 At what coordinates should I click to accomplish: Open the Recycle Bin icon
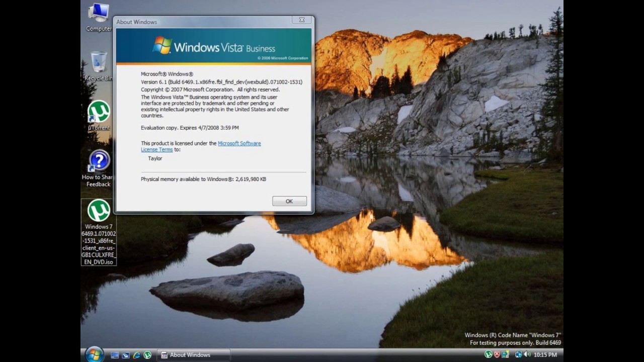(99, 66)
